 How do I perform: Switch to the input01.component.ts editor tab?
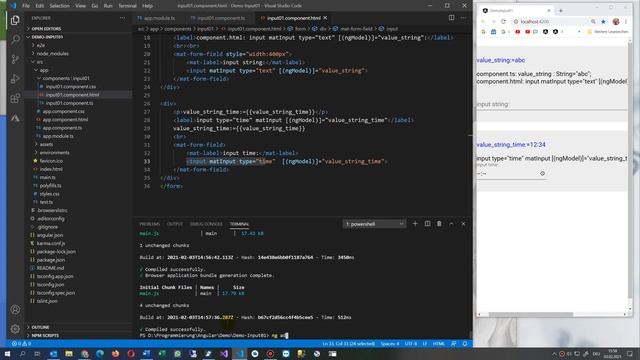tap(220, 18)
